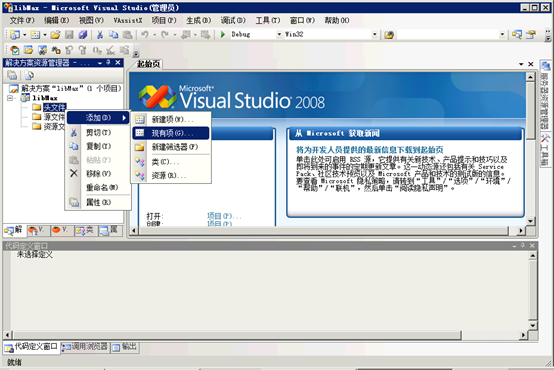This screenshot has height=370, width=554.
Task: Click the Visual Assist find symbol binoculars icon
Action: click(x=56, y=50)
